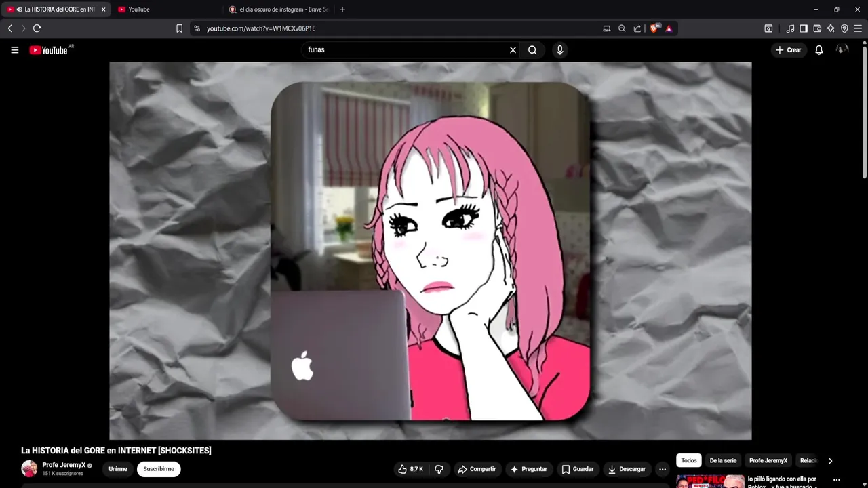Bookmark this page
The width and height of the screenshot is (868, 488).
tap(179, 28)
